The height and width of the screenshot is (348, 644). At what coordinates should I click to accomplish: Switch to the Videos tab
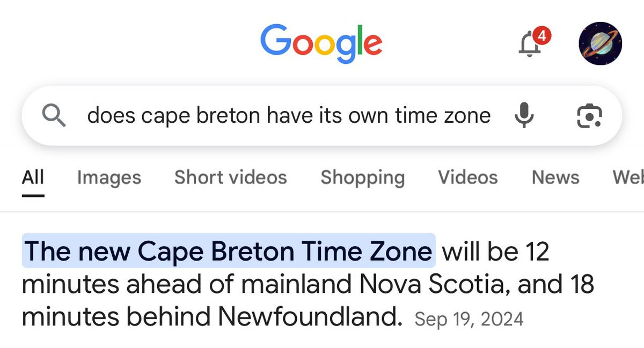click(467, 177)
